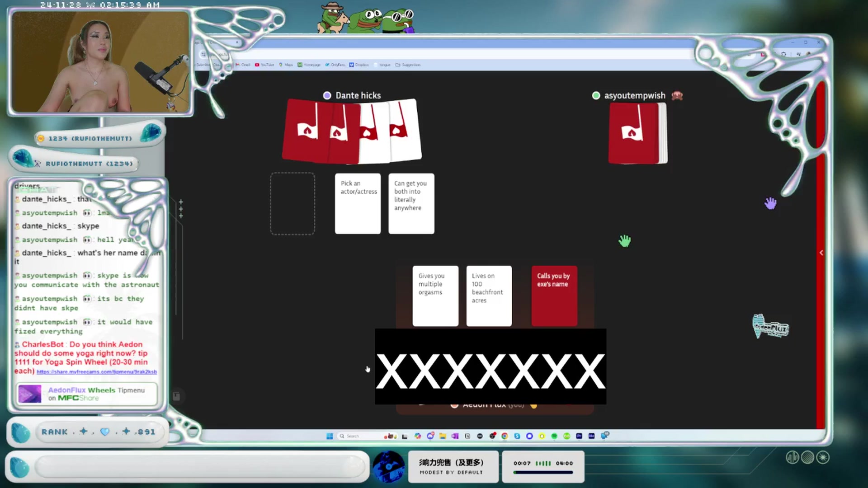Open the Maps bookmark
868x488 pixels.
click(x=286, y=65)
